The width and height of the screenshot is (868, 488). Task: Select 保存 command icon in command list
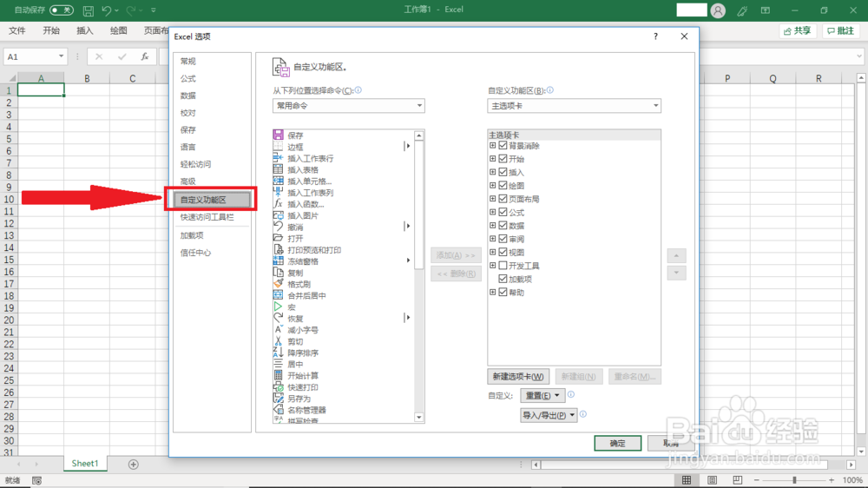pyautogui.click(x=278, y=135)
